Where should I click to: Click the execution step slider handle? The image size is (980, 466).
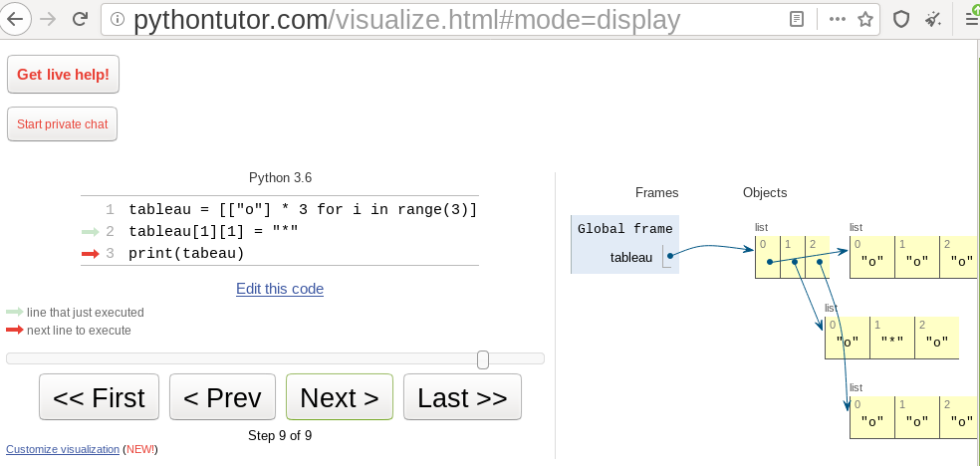coord(483,359)
